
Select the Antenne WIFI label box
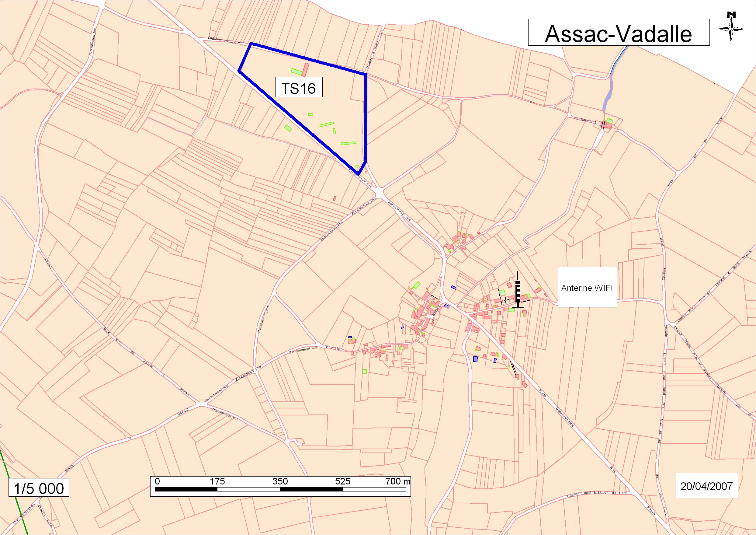[x=587, y=287]
